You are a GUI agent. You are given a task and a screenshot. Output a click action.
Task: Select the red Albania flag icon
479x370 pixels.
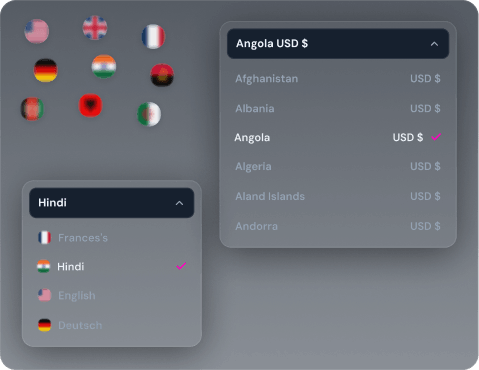(91, 105)
